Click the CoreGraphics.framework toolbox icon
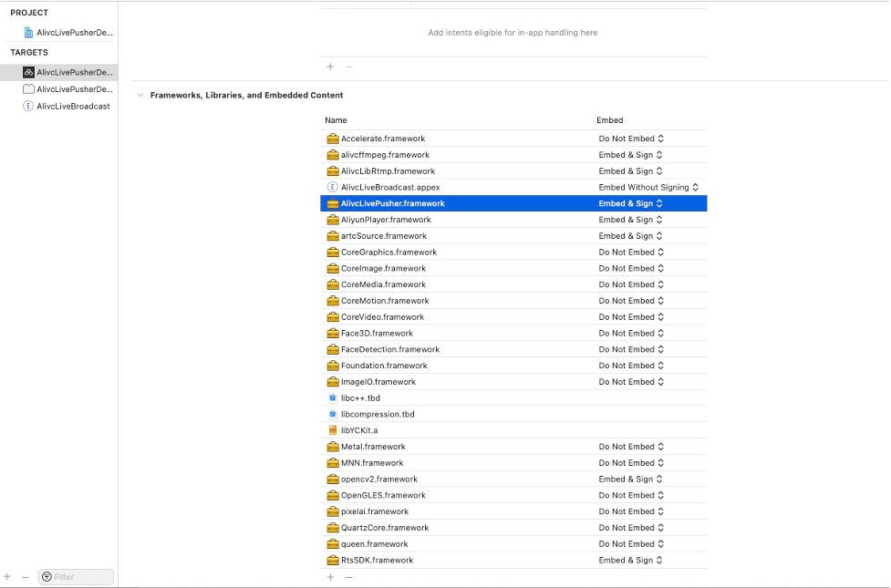891x588 pixels. point(333,253)
